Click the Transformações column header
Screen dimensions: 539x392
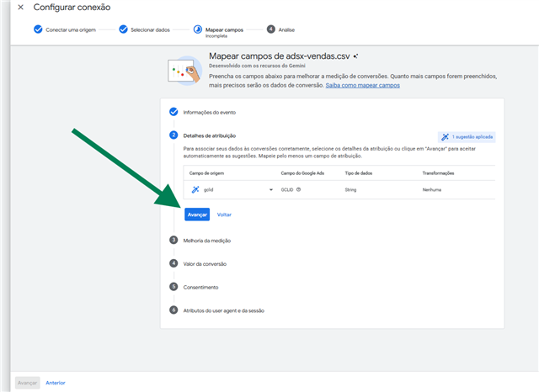438,173
